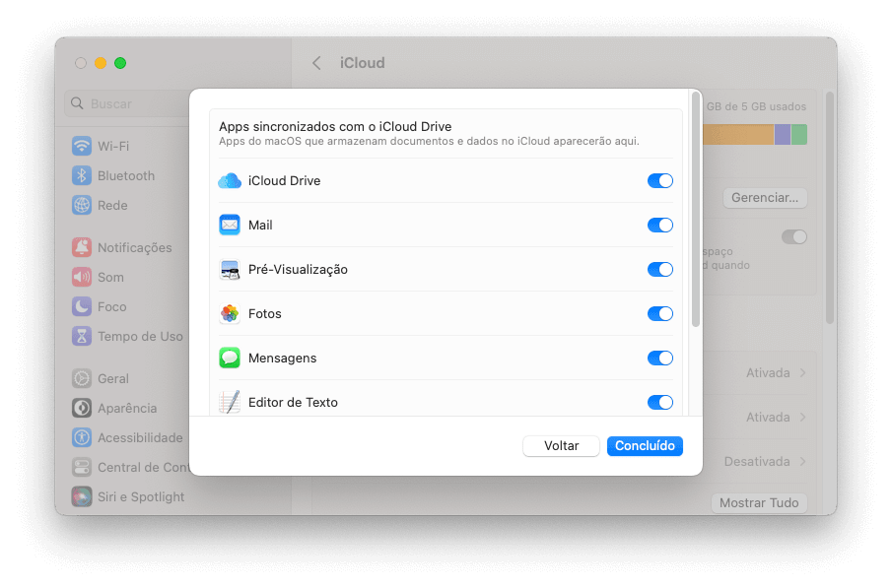Click the dialog's vertical scrollbar thumb
The image size is (892, 588).
(x=695, y=210)
